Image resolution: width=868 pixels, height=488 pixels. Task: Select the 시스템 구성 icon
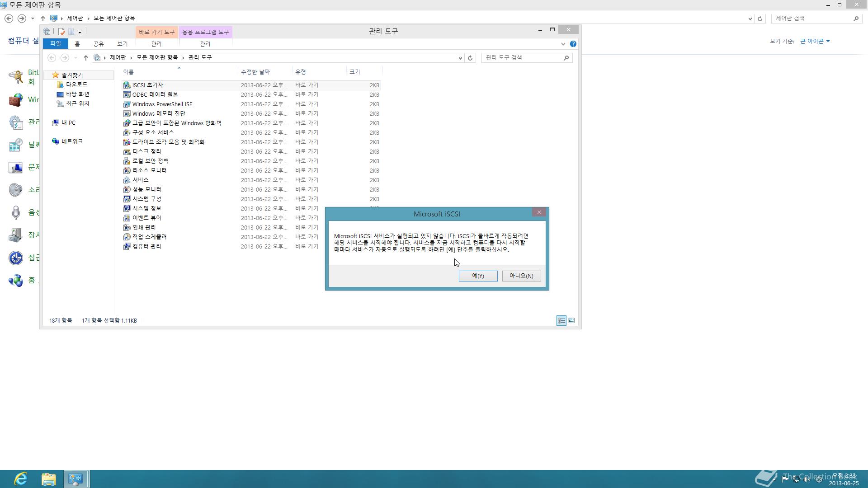coord(127,199)
